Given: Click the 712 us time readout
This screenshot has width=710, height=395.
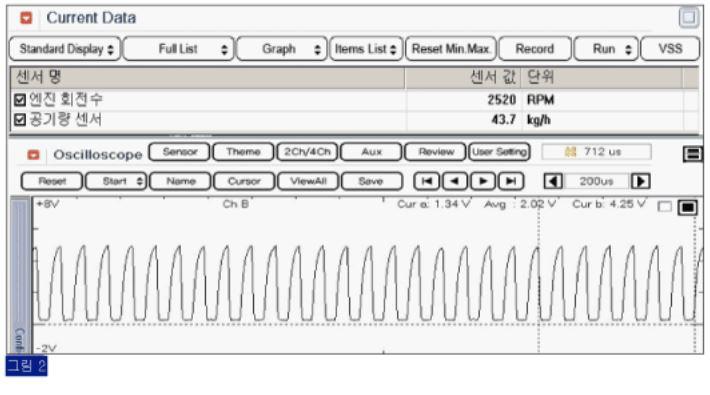Looking at the screenshot, I should [596, 152].
